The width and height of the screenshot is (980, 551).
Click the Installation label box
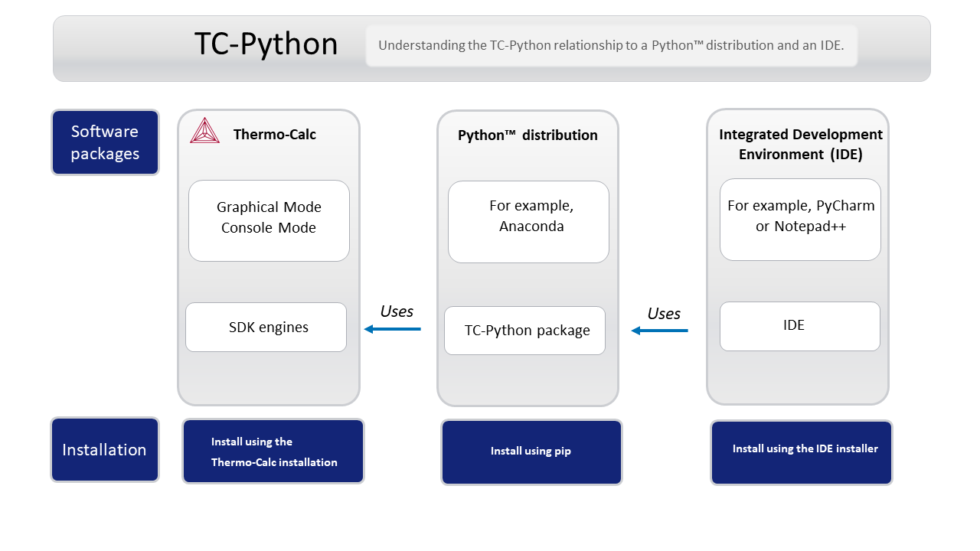coord(105,450)
